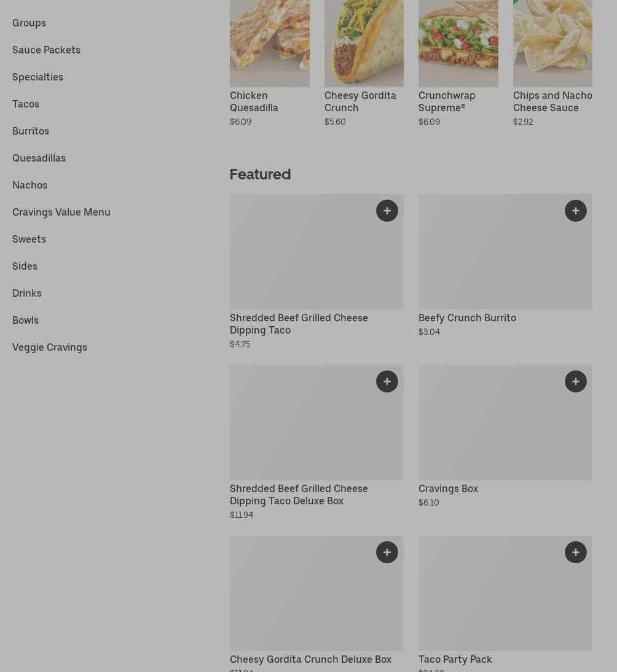
Task: Add Cravings Box using plus icon
Action: click(575, 381)
